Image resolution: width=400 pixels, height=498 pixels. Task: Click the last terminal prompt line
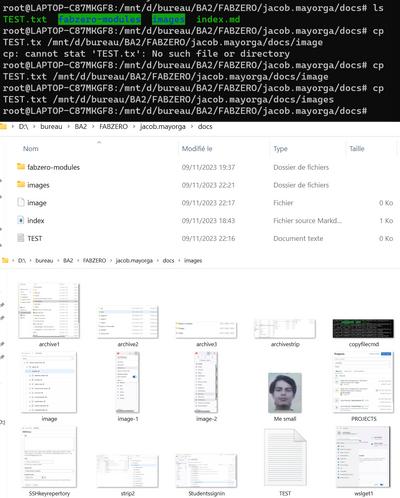[185, 111]
